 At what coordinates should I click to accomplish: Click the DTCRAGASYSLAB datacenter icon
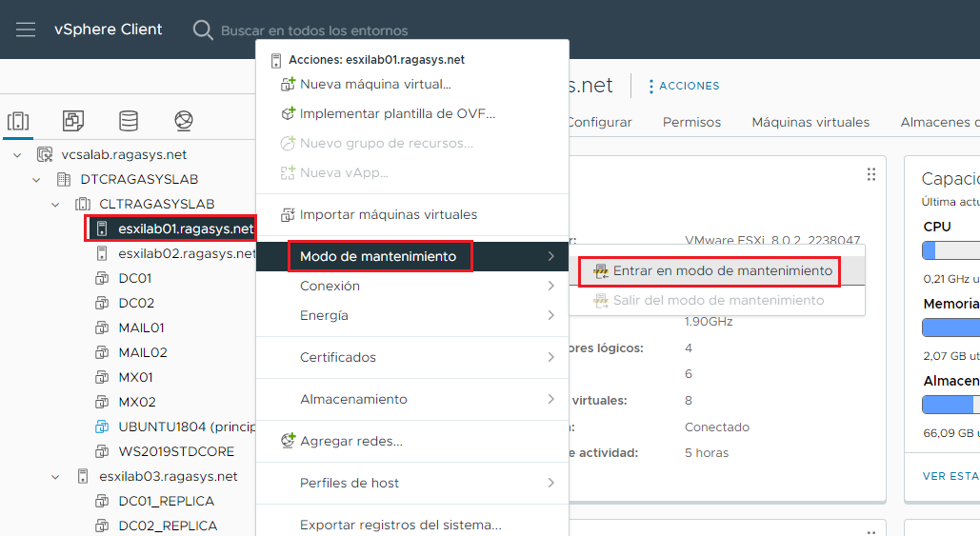point(63,179)
